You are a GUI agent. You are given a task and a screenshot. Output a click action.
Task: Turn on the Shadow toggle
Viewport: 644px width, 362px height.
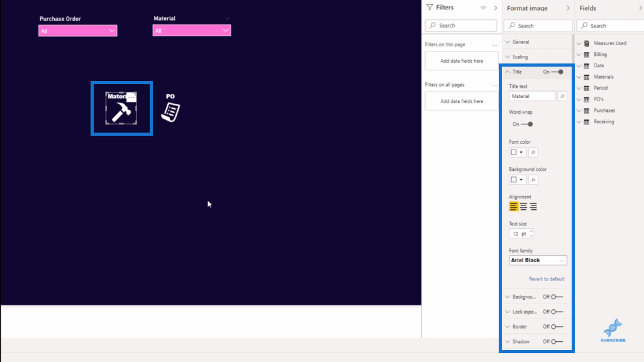(x=557, y=341)
